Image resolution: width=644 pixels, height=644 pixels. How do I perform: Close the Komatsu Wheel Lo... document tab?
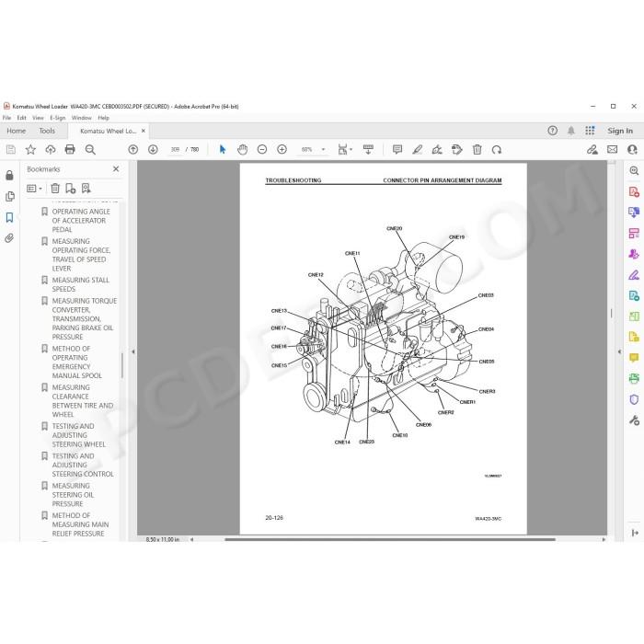coord(144,131)
